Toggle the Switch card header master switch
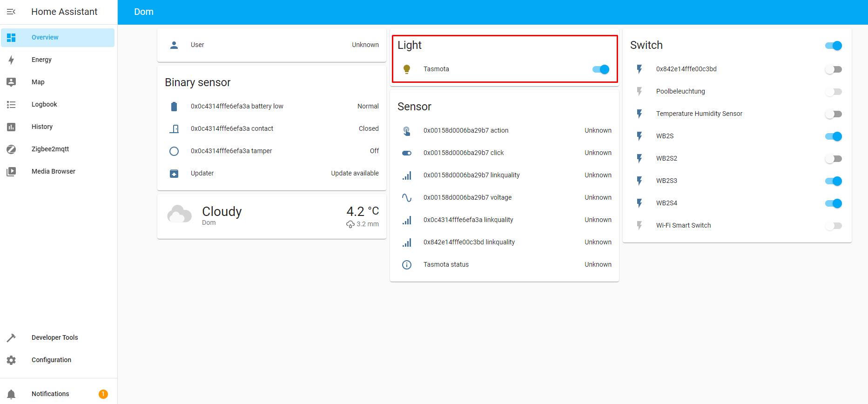This screenshot has height=404, width=868. (x=834, y=46)
